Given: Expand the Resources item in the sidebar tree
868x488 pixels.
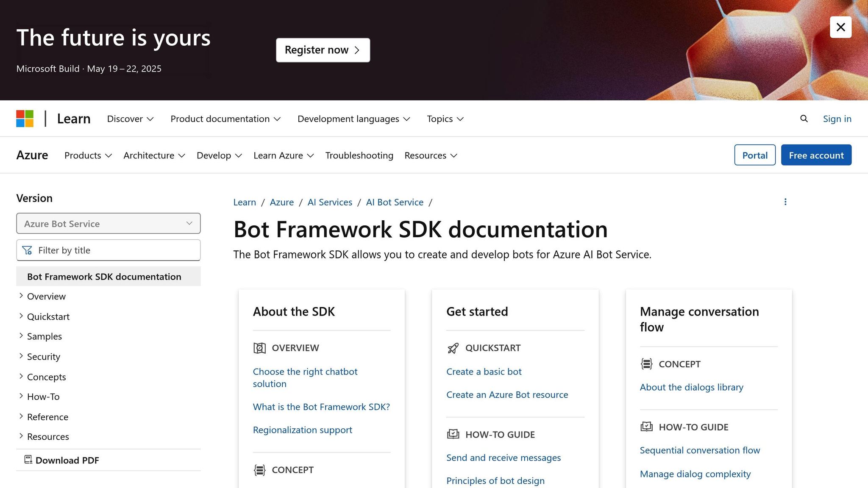Looking at the screenshot, I should click(x=21, y=436).
